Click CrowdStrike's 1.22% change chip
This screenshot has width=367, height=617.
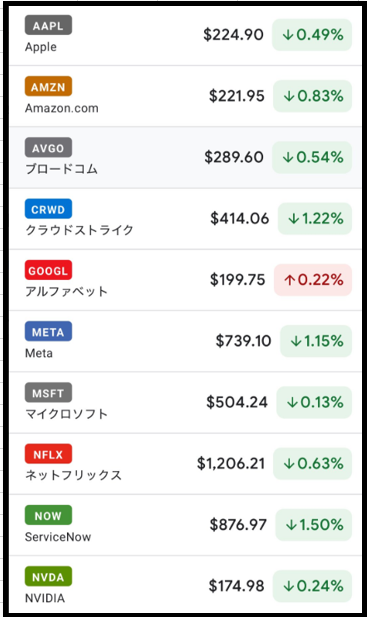(315, 218)
